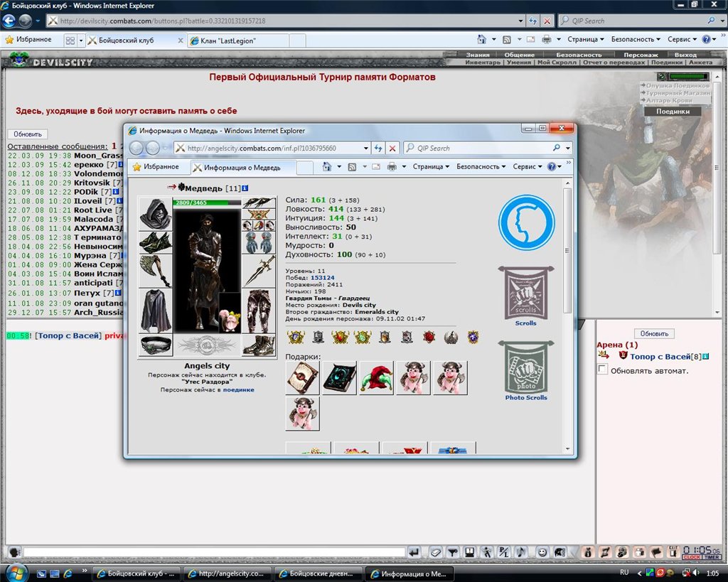Click the left Обновить button above messages

[x=28, y=134]
